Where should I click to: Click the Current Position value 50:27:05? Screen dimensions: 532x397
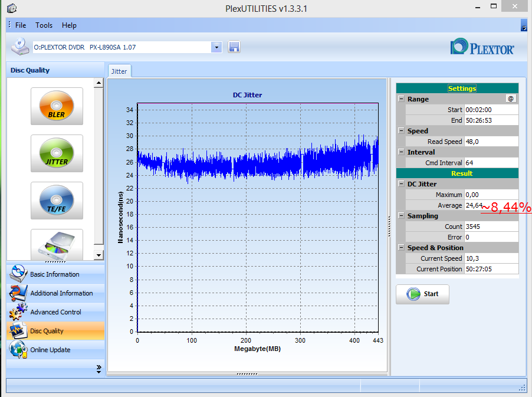tap(491, 269)
